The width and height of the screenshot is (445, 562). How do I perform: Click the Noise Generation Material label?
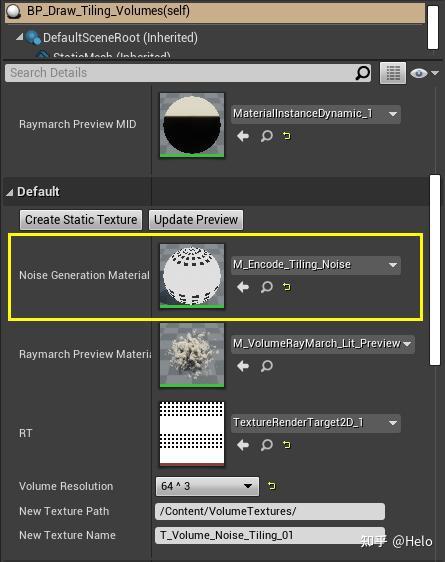[84, 275]
